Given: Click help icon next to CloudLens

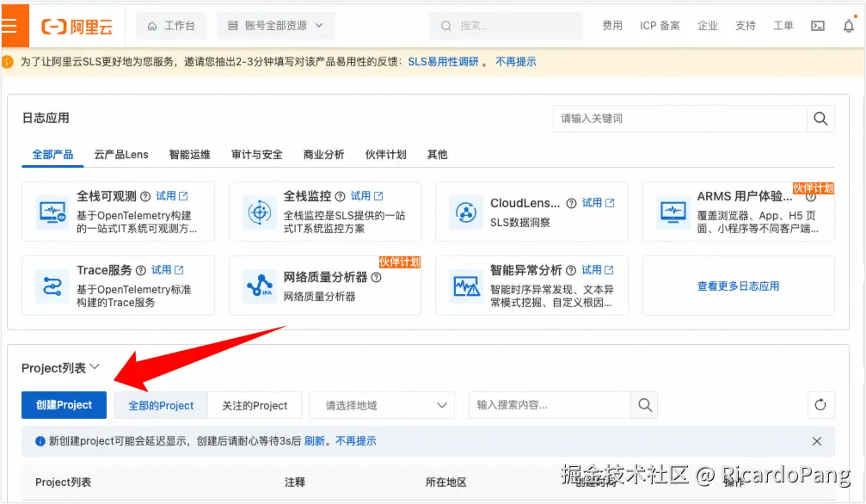Looking at the screenshot, I should click(572, 203).
